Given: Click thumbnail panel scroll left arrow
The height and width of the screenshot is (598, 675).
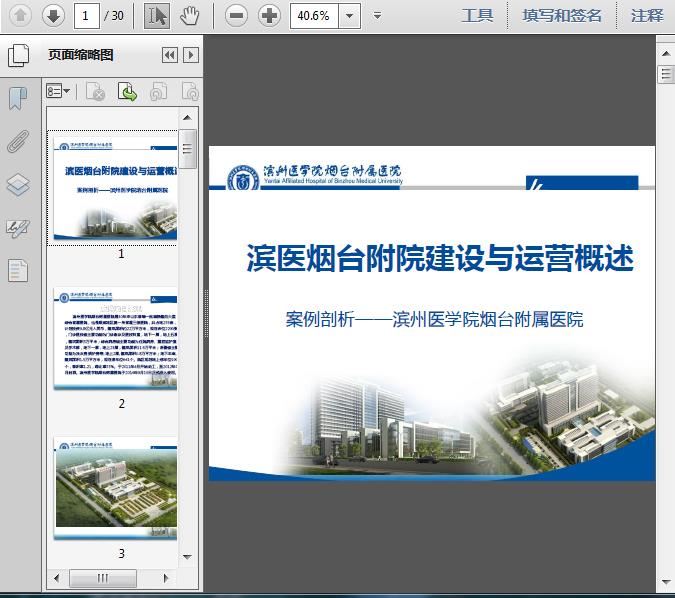Looking at the screenshot, I should point(56,578).
